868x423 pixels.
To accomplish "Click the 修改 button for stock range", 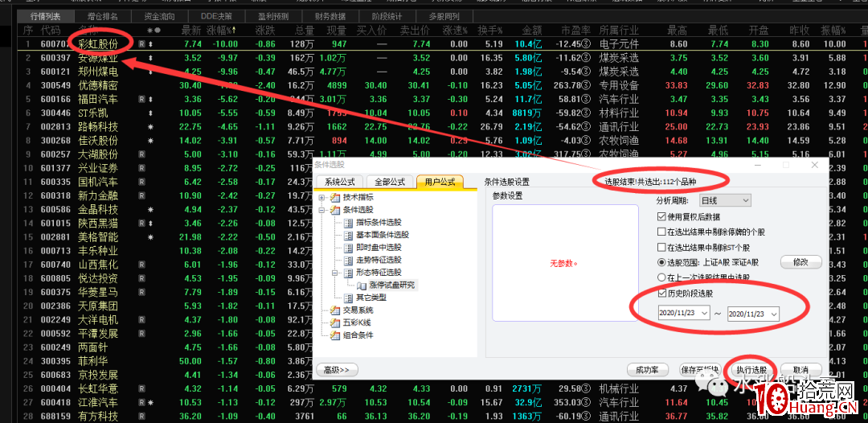I will (x=801, y=262).
